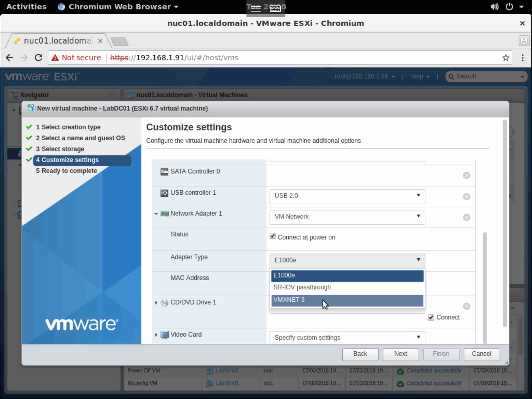Click the New virtual machine wizard icon
532x399 pixels.
pos(31,108)
